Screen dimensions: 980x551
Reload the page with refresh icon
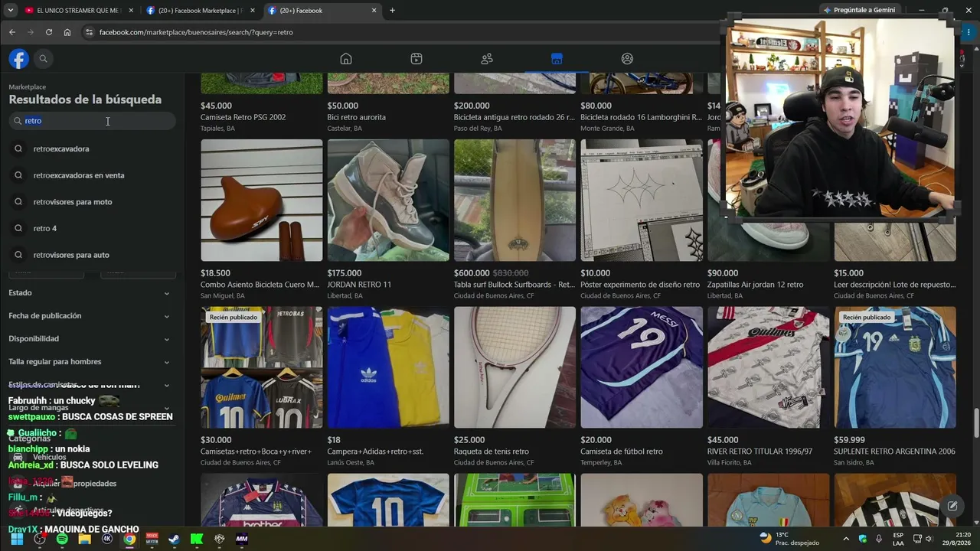click(x=49, y=32)
